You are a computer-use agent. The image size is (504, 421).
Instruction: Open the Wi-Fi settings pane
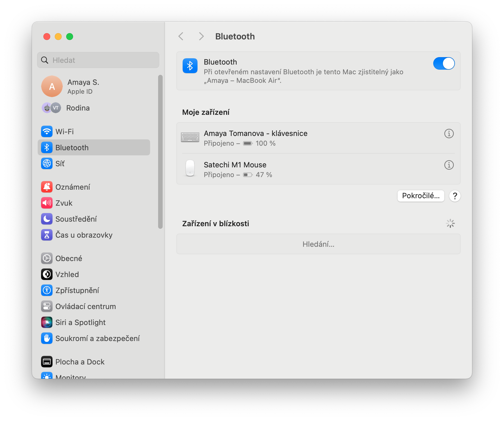(94, 132)
